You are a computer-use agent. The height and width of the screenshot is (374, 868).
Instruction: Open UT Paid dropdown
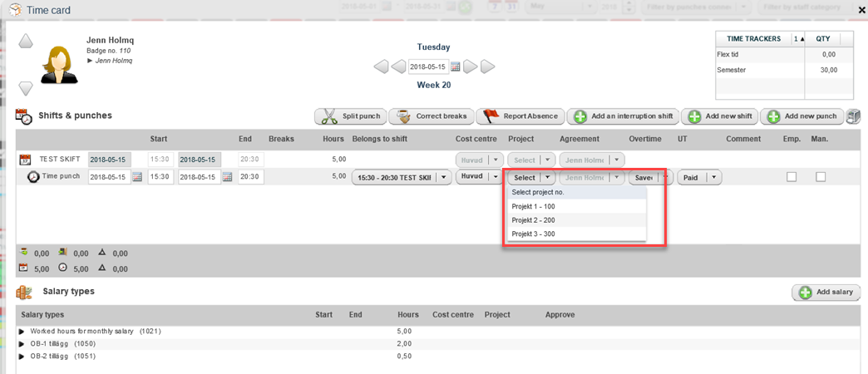699,177
